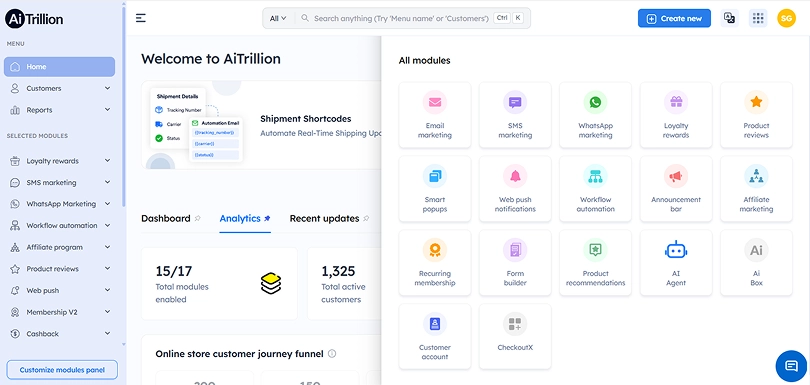Click the Total modules enabled card
This screenshot has height=385, width=810.
click(219, 284)
